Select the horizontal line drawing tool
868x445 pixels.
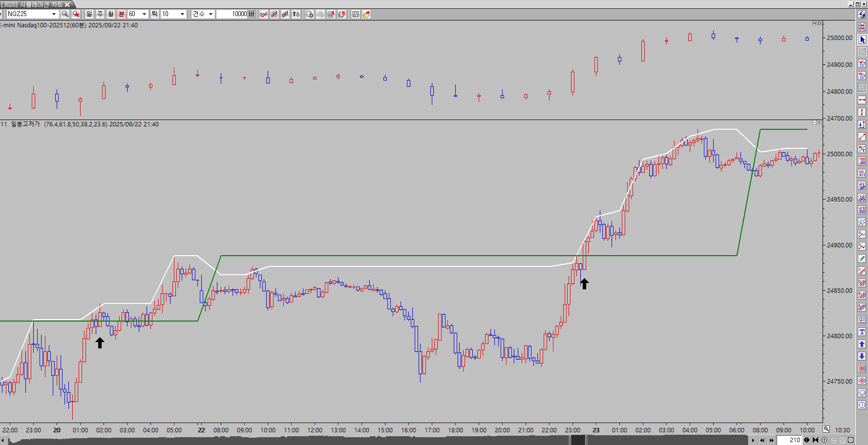[x=862, y=100]
